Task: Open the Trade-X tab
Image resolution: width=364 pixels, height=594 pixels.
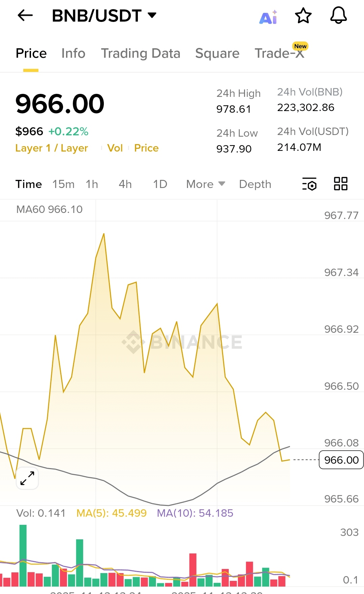Action: point(279,53)
